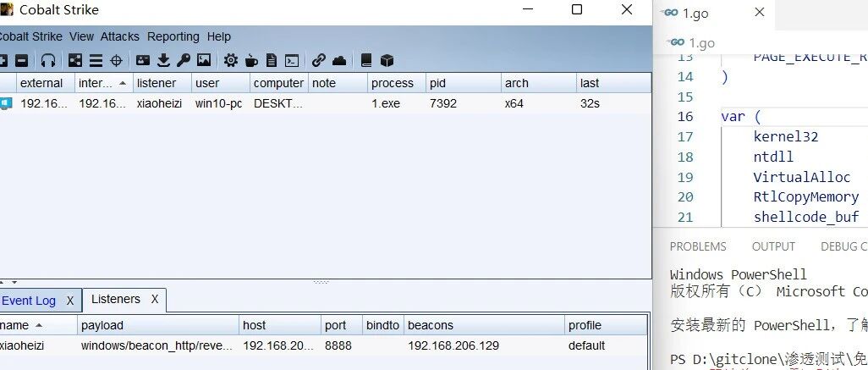Open the View menu

(81, 36)
